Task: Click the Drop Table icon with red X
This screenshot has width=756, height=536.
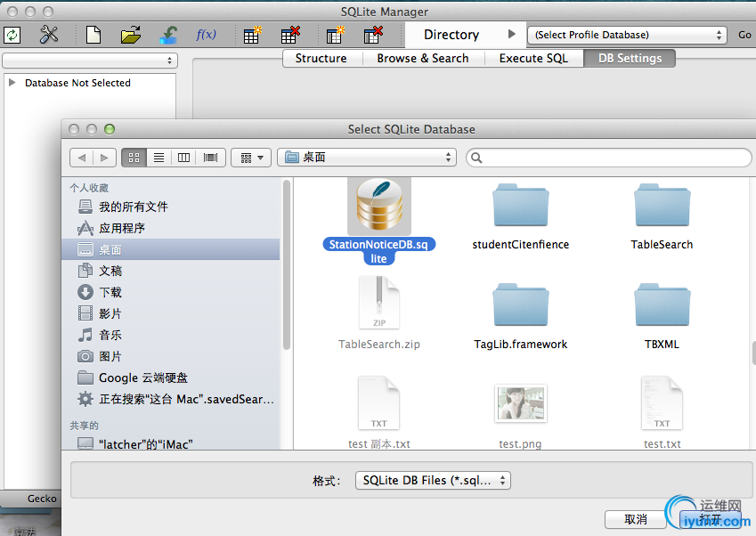Action: (x=290, y=35)
